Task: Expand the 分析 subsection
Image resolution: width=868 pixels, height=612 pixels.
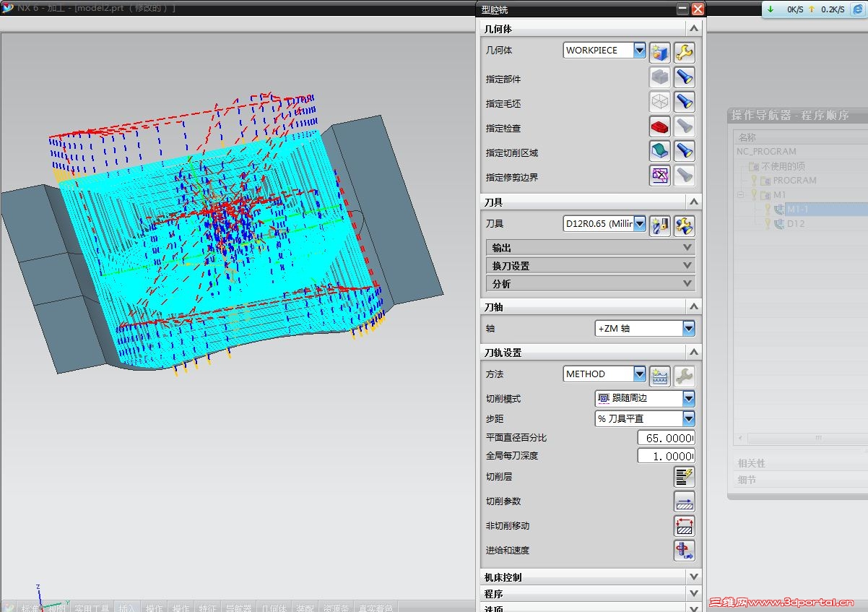Action: click(x=591, y=283)
